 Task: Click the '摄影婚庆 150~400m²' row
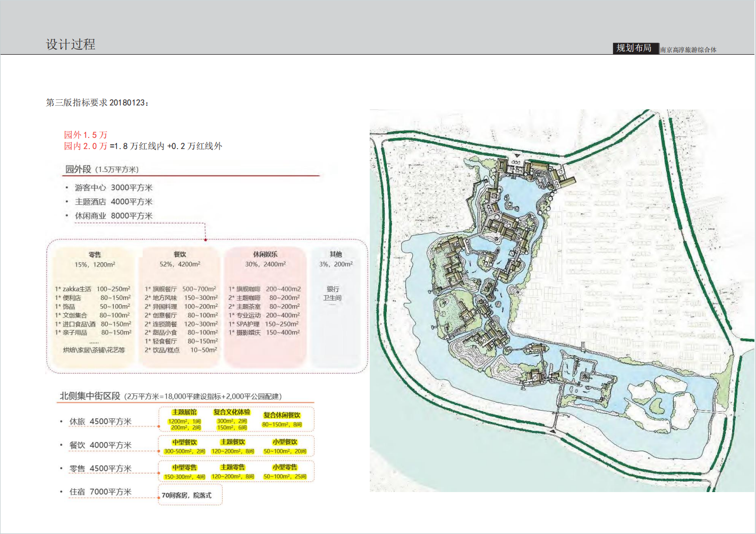(x=264, y=332)
